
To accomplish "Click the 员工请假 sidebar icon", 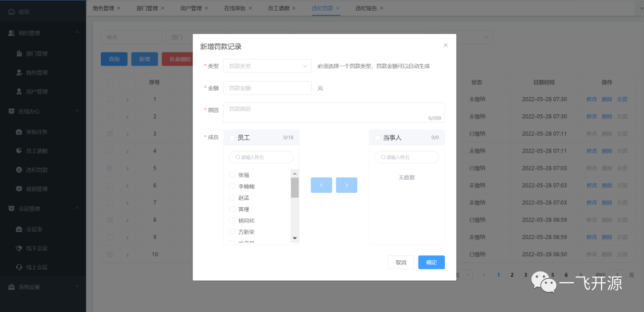I will (19, 151).
